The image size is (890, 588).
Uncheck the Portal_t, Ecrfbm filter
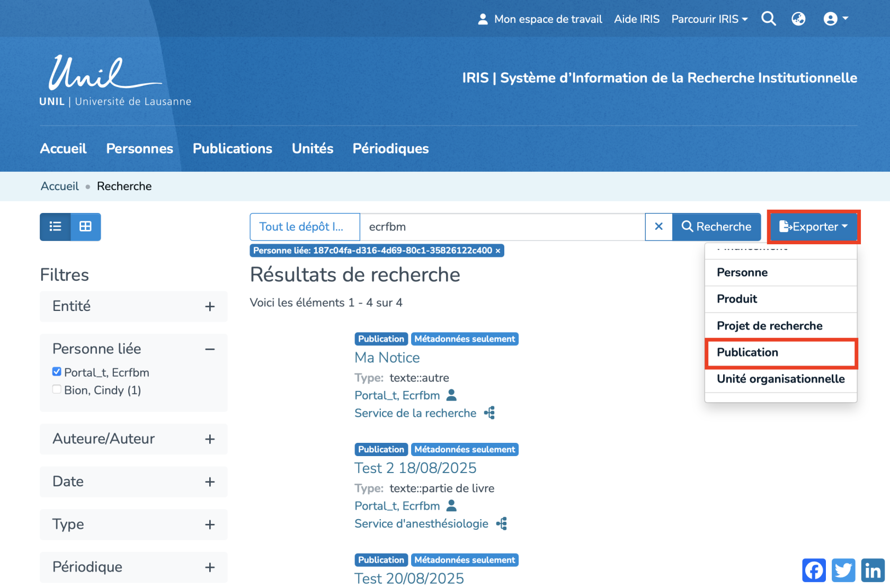pos(57,372)
